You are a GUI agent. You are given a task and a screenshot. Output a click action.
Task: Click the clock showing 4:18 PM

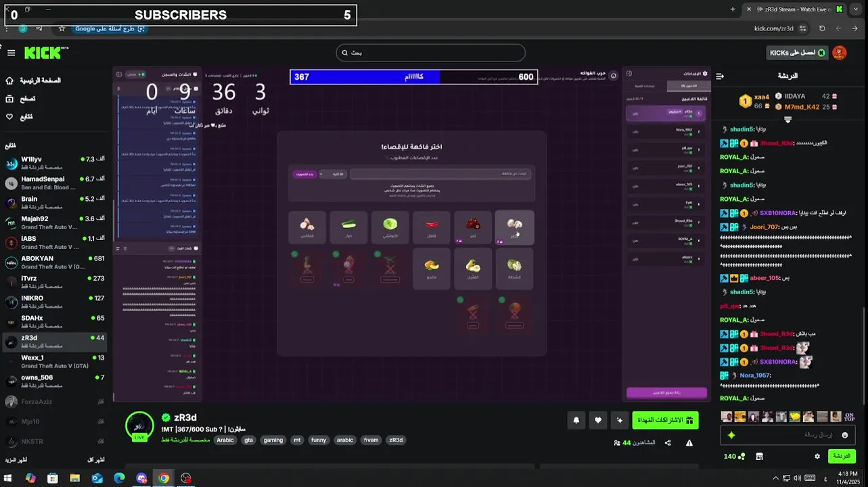(848, 473)
